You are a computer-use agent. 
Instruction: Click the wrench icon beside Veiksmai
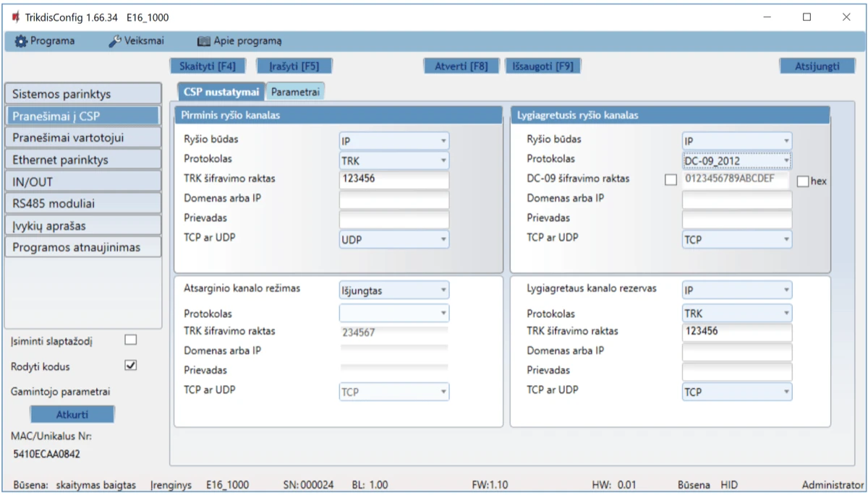pos(115,41)
